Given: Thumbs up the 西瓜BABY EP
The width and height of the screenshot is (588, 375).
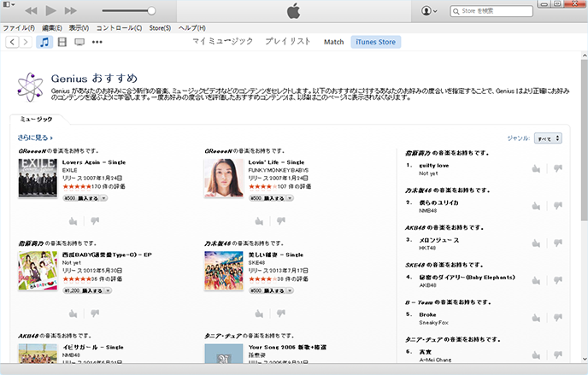Looking at the screenshot, I should pyautogui.click(x=73, y=313).
